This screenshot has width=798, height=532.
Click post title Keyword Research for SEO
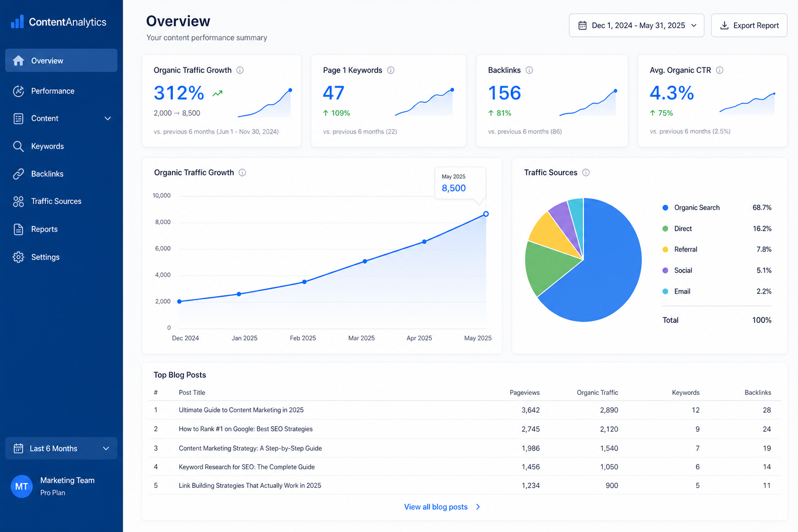click(x=247, y=467)
